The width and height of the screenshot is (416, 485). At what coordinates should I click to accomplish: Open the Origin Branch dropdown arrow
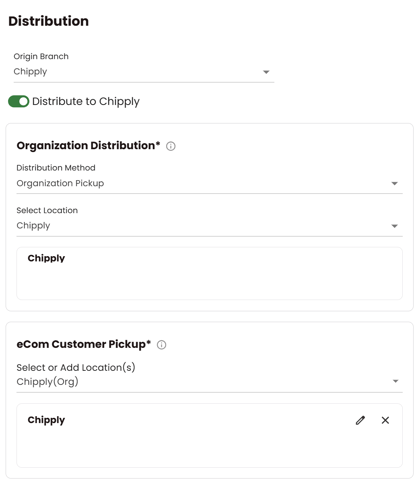point(266,72)
